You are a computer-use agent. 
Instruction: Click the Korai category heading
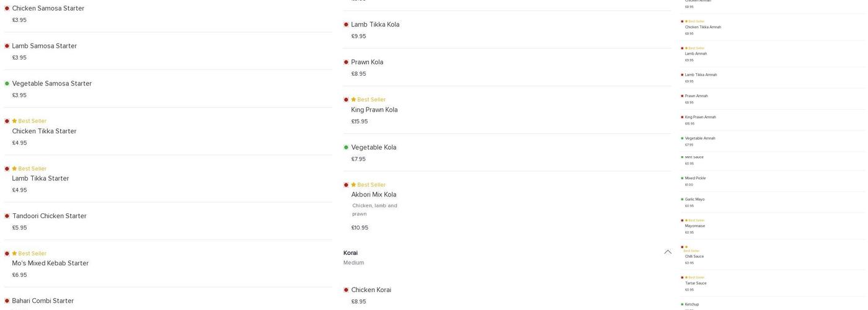350,253
